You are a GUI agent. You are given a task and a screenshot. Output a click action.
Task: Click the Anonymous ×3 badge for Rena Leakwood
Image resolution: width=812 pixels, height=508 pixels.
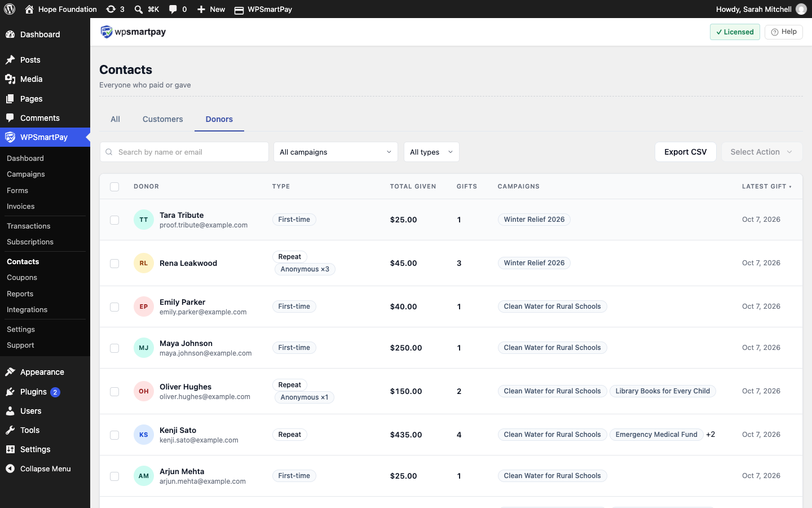point(305,269)
